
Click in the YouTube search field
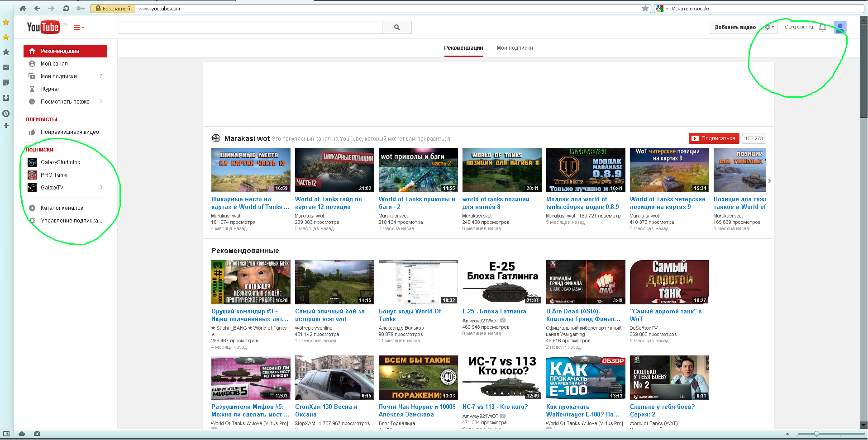250,27
